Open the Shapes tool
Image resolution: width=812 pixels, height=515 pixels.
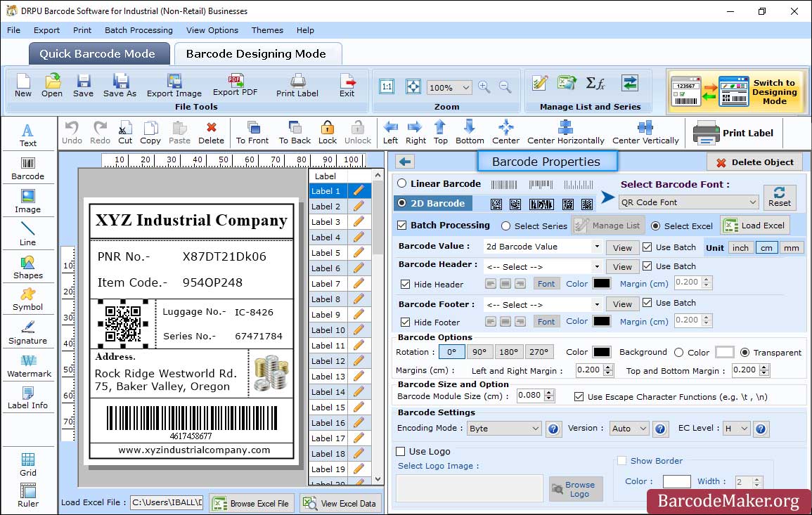[27, 267]
